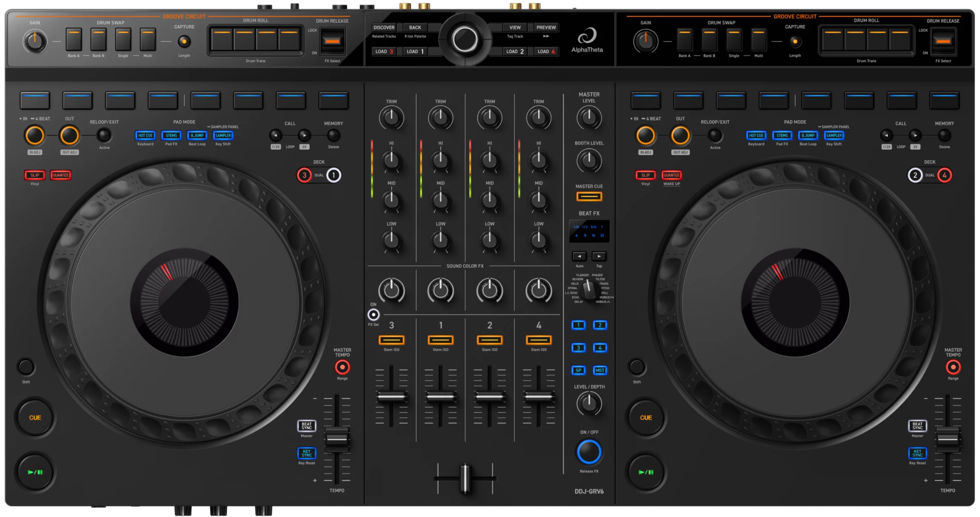Image resolution: width=980 pixels, height=517 pixels.
Task: Toggle QUANTIZE on the left deck
Action: point(61,175)
